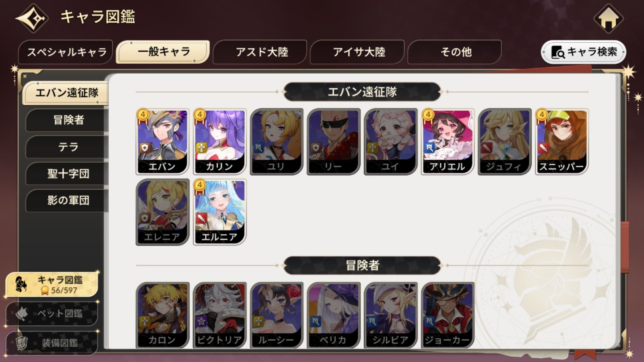644x362 pixels.
Task: Tap the home icon at top right
Action: click(x=608, y=18)
